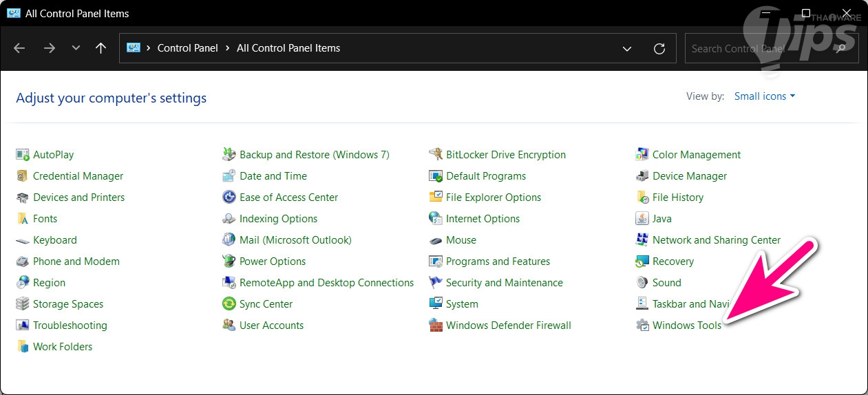Expand the View by Small icons dropdown

[x=764, y=96]
